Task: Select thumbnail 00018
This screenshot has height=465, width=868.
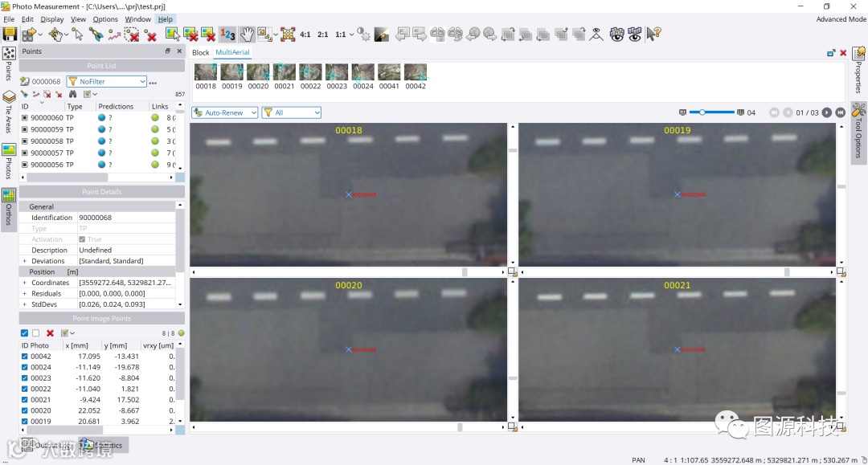Action: pyautogui.click(x=206, y=76)
